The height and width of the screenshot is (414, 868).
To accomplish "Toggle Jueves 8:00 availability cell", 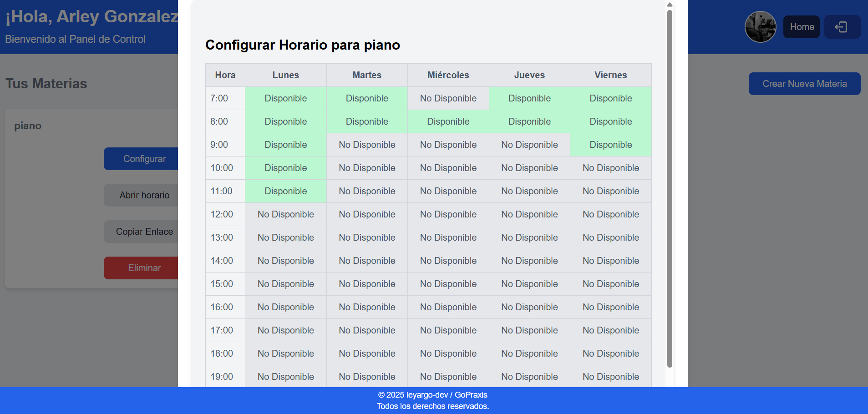I will click(x=529, y=121).
